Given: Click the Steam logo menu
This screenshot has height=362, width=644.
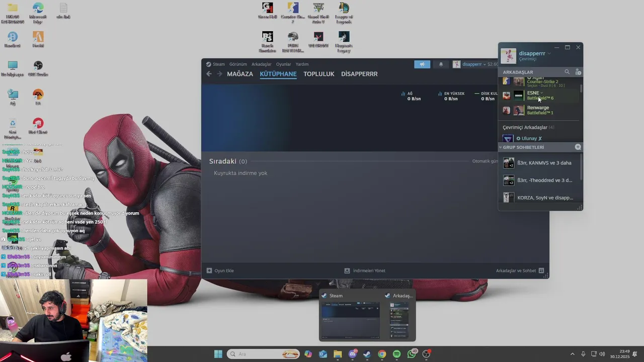Looking at the screenshot, I should click(x=215, y=64).
